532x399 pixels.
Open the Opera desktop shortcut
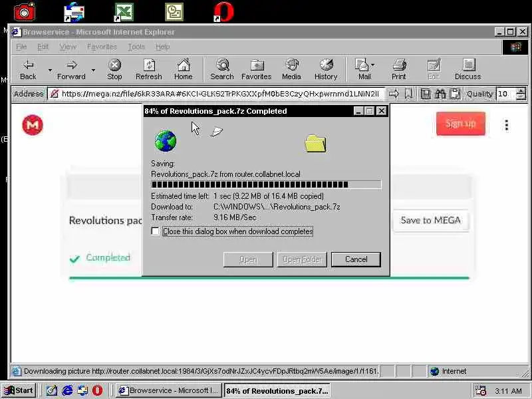[224, 12]
